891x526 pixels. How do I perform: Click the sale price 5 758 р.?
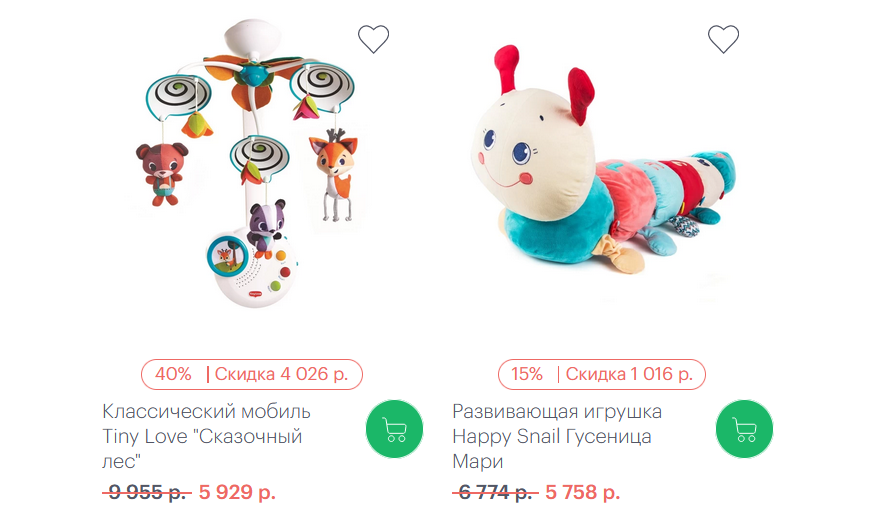click(x=582, y=492)
